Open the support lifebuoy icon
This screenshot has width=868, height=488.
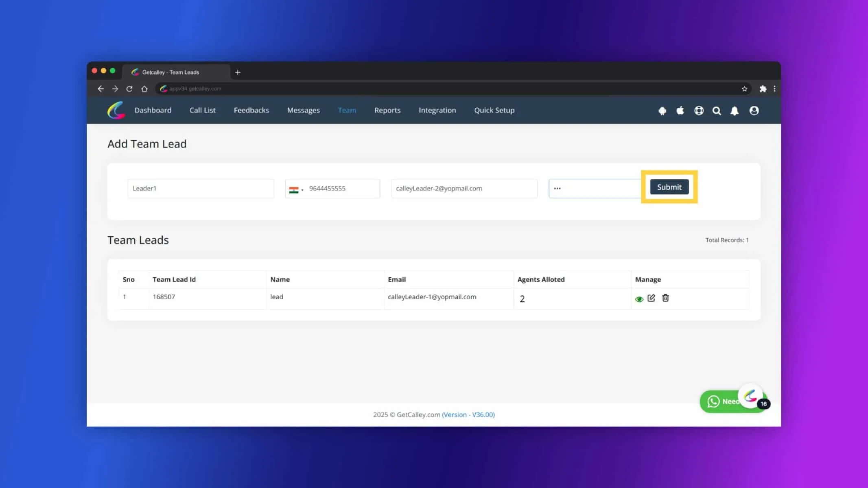pos(699,111)
